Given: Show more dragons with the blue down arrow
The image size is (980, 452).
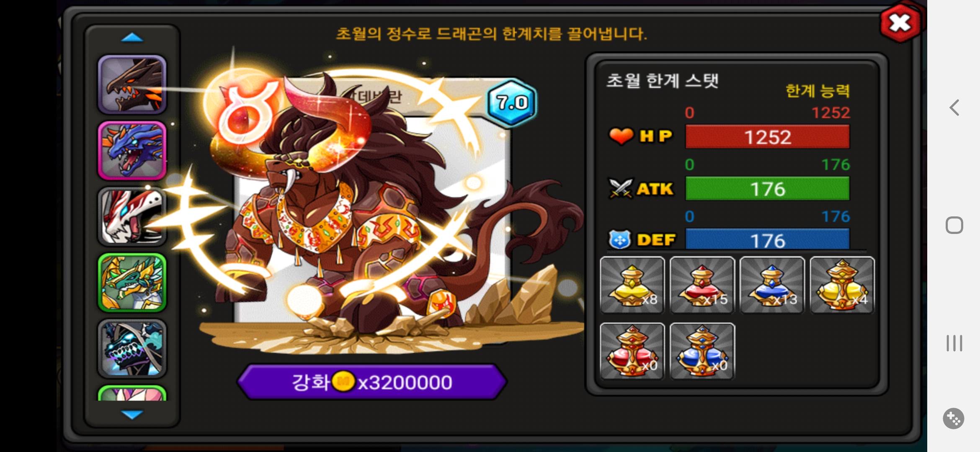Looking at the screenshot, I should click(x=132, y=414).
